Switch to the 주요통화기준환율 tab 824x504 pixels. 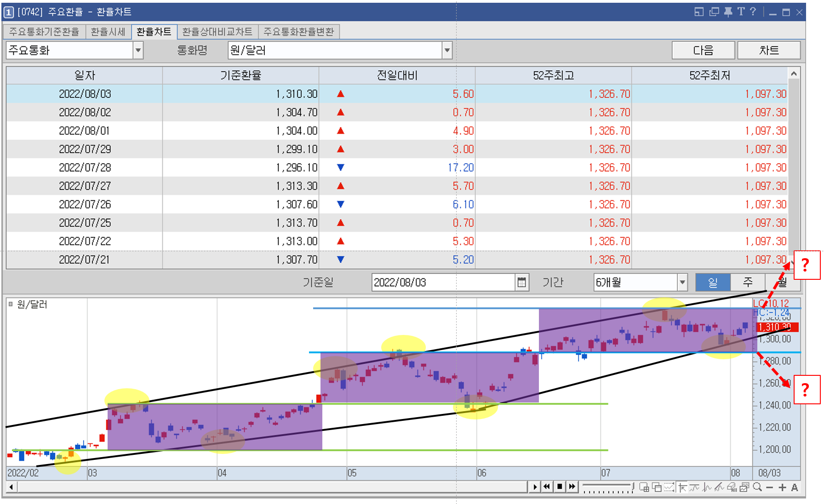(44, 32)
